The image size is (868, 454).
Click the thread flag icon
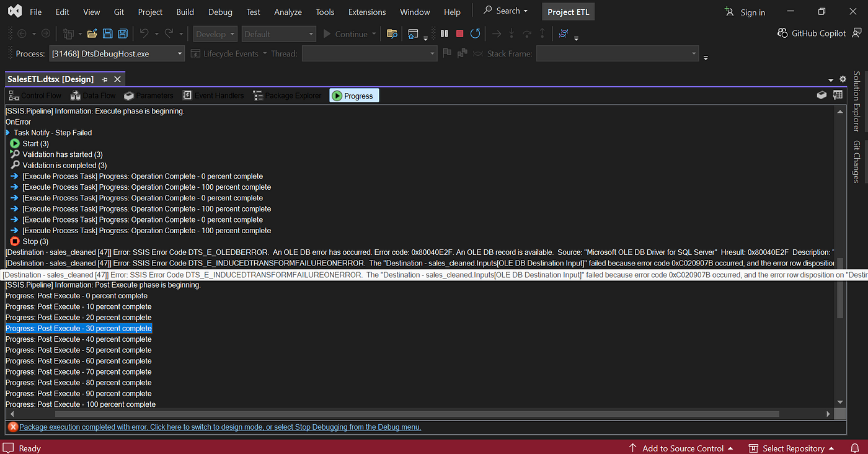(447, 54)
